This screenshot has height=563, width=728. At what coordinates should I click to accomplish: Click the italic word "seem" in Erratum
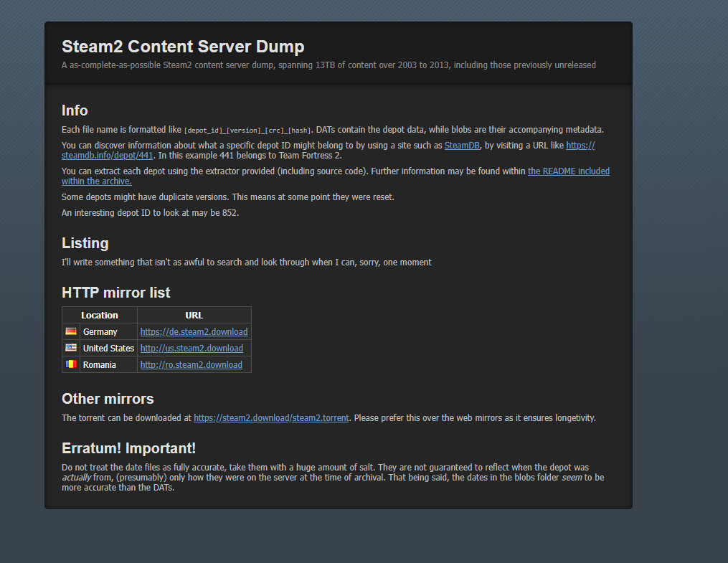click(572, 478)
